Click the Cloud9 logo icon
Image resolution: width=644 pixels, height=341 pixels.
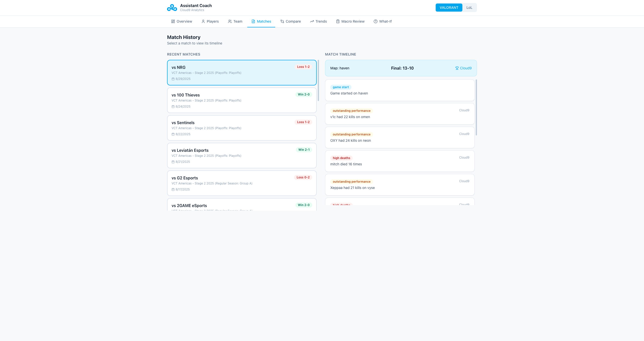172,8
